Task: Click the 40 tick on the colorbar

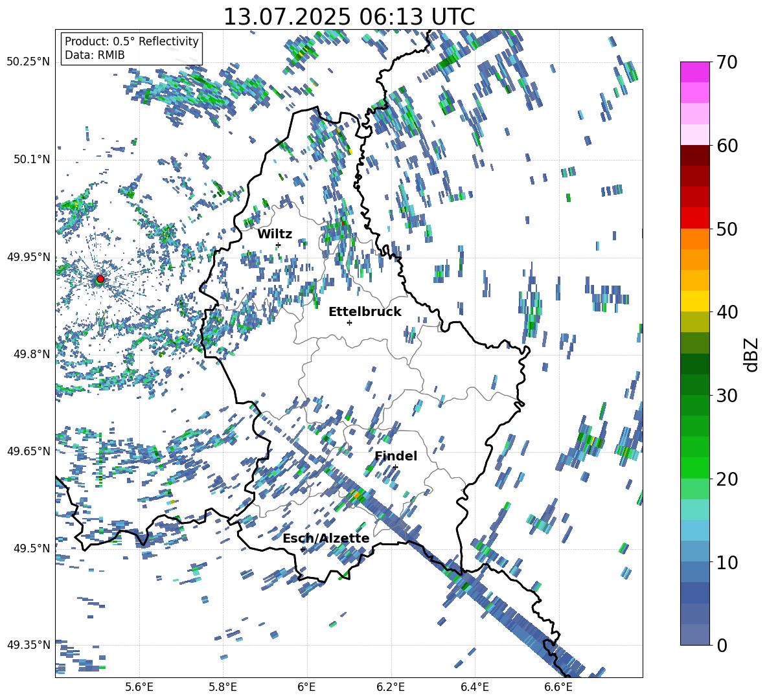Action: (726, 312)
